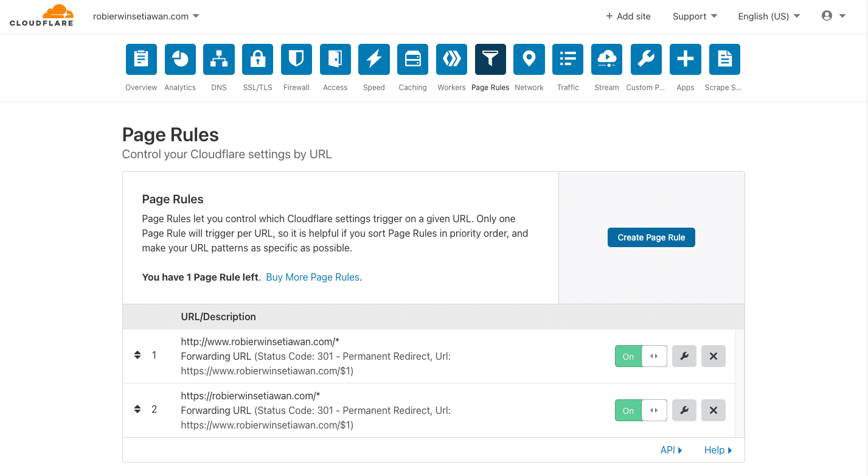Open the Workers icon
Image resolution: width=868 pixels, height=476 pixels.
[x=451, y=59]
